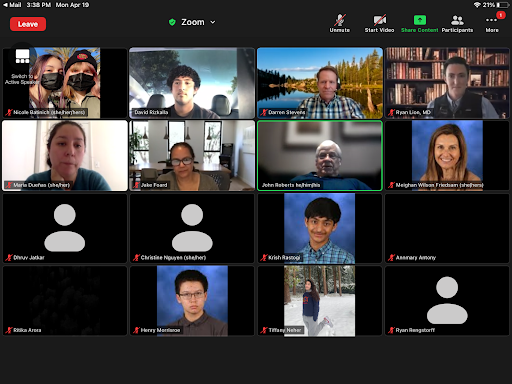The height and width of the screenshot is (384, 512).
Task: Click the Mon Apr 19 date text
Action: pyautogui.click(x=72, y=5)
